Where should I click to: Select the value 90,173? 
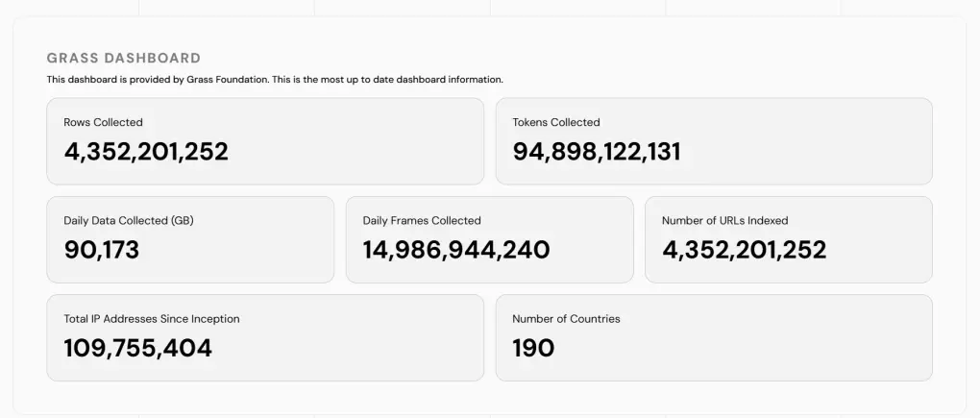tap(102, 250)
